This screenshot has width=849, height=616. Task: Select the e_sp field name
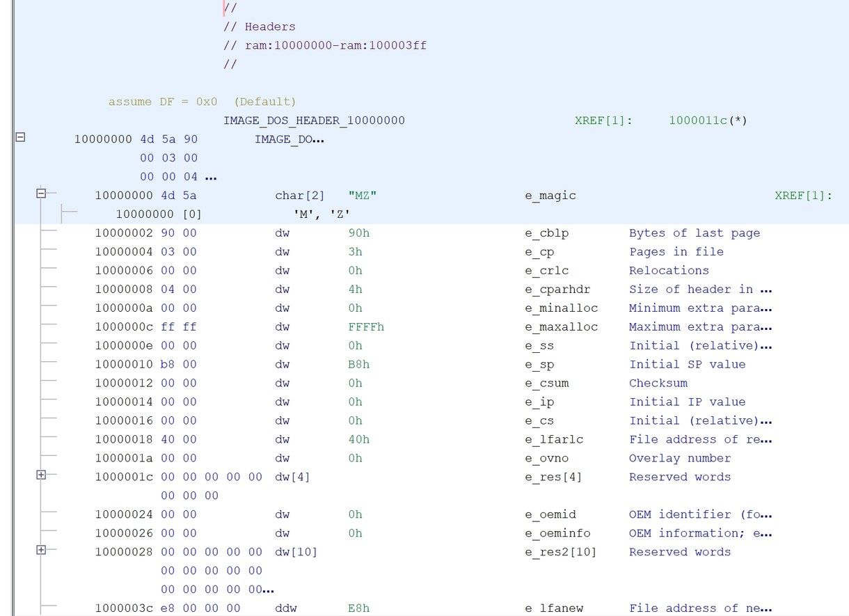[x=539, y=365]
